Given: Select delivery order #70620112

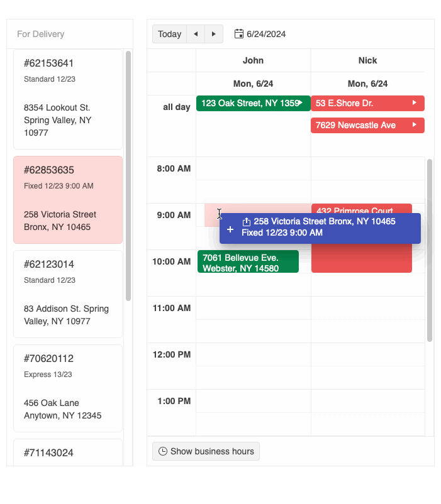Looking at the screenshot, I should click(67, 388).
